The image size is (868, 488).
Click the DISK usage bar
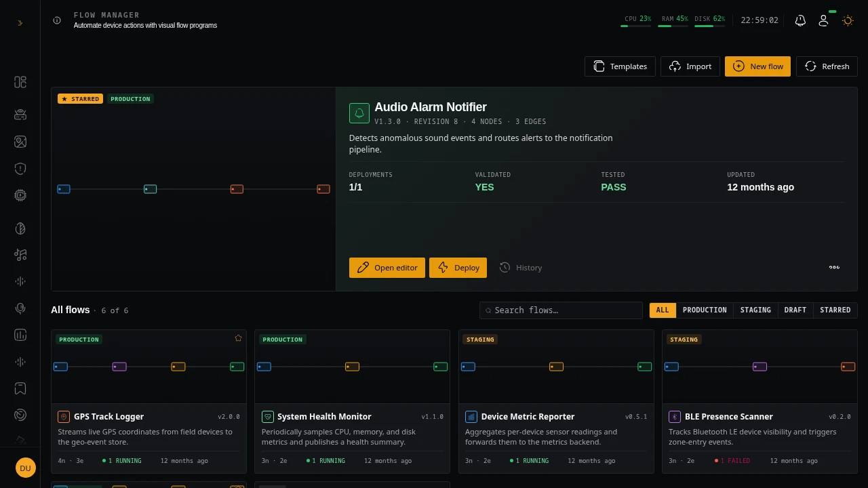pyautogui.click(x=709, y=26)
